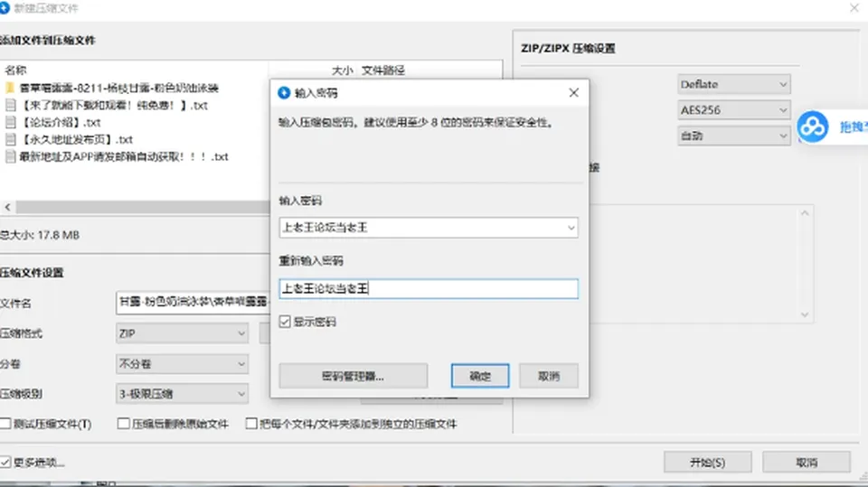868x487 pixels.
Task: Open the 密码管理器... button
Action: [x=354, y=376]
